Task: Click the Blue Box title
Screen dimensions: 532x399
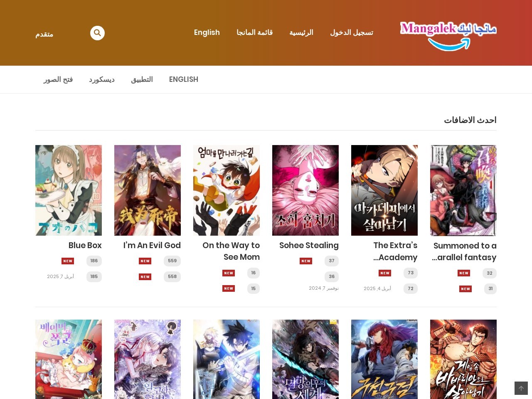Action: pos(85,245)
